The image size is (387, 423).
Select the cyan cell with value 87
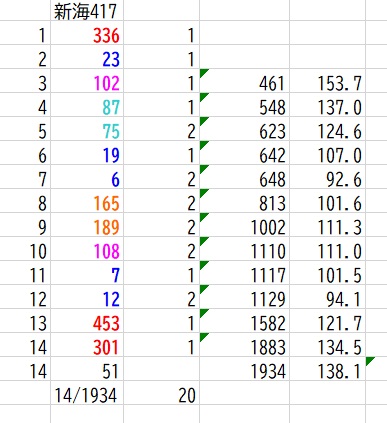87,107
